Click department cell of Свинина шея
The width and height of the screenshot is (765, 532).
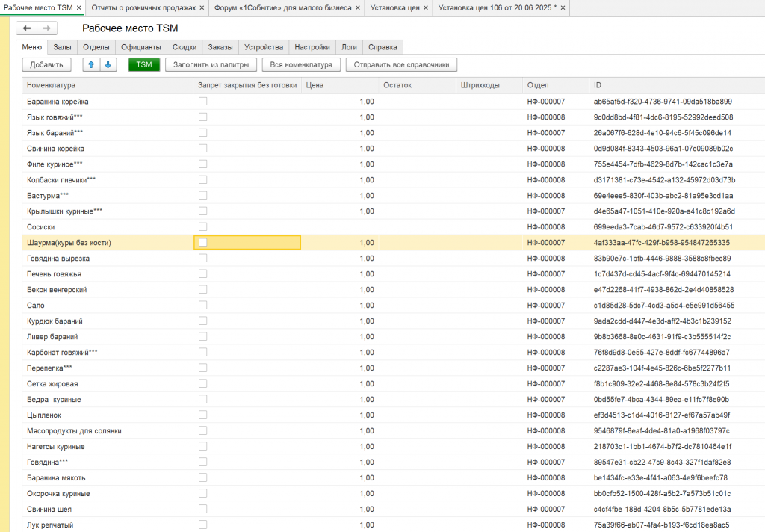[556, 509]
